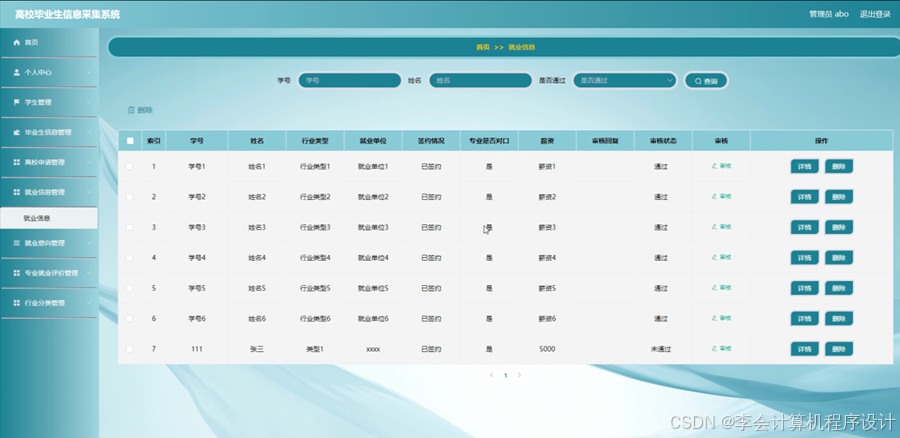The height and width of the screenshot is (438, 900).
Task: Click the grid icon beside 就业信息管理
Action: coord(16,192)
